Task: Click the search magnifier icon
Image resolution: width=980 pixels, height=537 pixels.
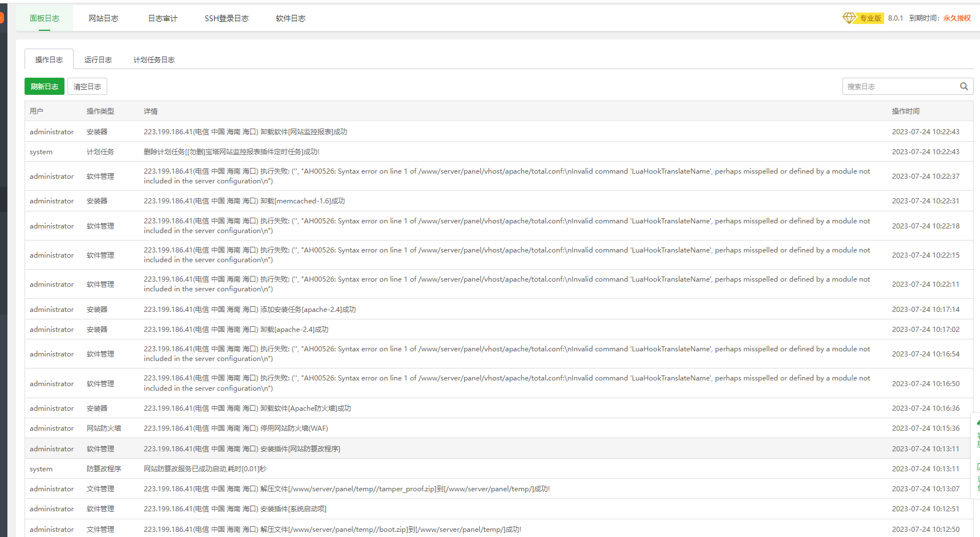Action: point(964,86)
